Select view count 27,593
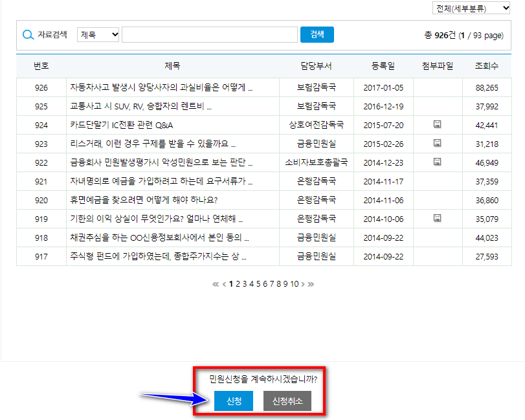This screenshot has height=420, width=525. pos(487,256)
